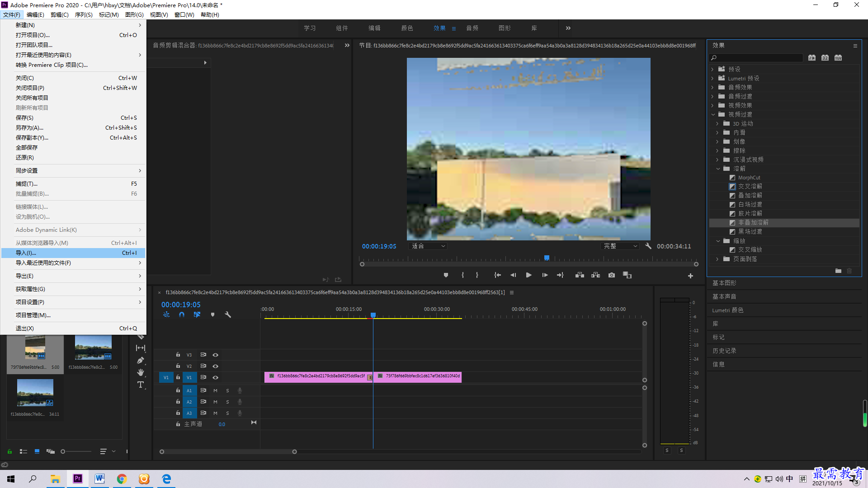
Task: Toggle V2 track output eye
Action: tap(216, 366)
